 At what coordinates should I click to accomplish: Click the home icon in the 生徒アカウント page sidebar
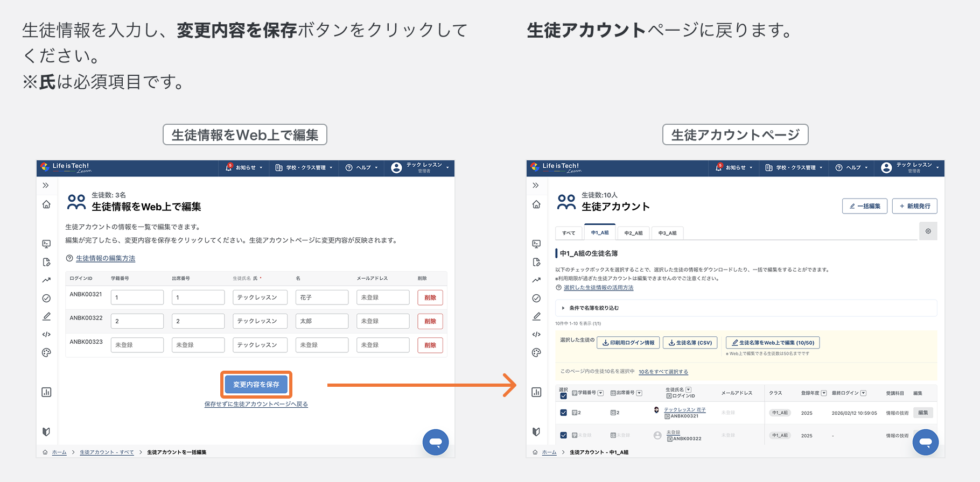(536, 204)
